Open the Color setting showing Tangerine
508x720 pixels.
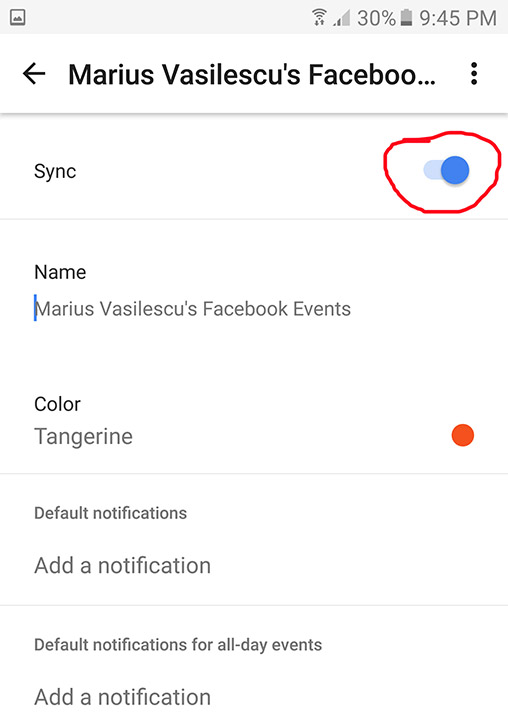[x=254, y=420]
